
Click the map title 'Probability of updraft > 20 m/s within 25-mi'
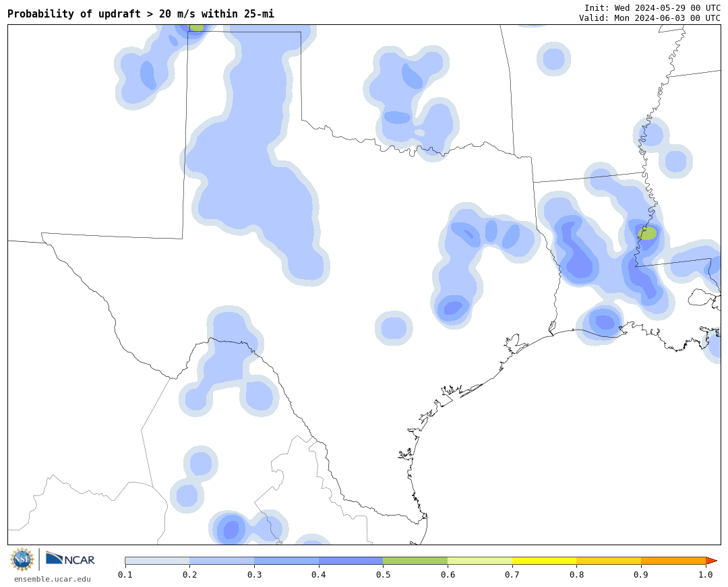(141, 14)
